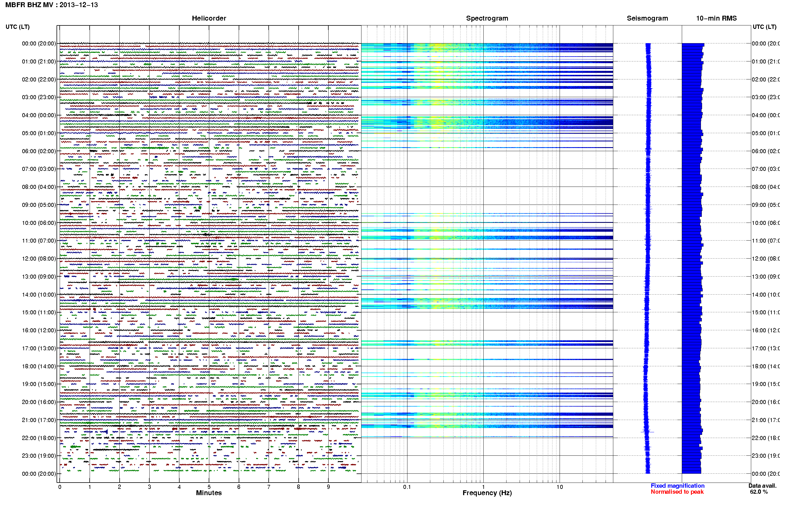
Task: Select the frequency axis tick label 0.1
Action: pos(407,487)
